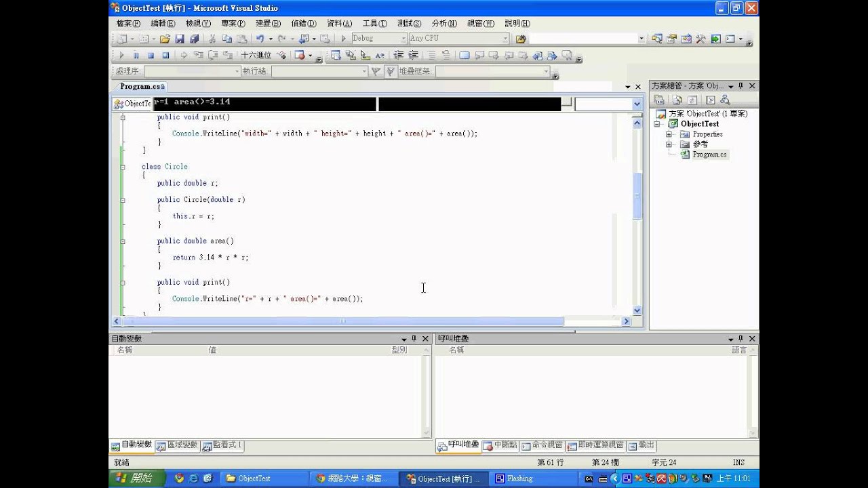Click the Save All icon
The image size is (868, 488).
195,39
